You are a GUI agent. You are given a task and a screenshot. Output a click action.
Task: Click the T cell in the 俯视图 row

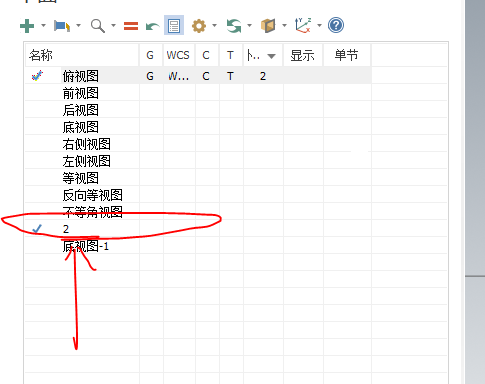point(230,76)
